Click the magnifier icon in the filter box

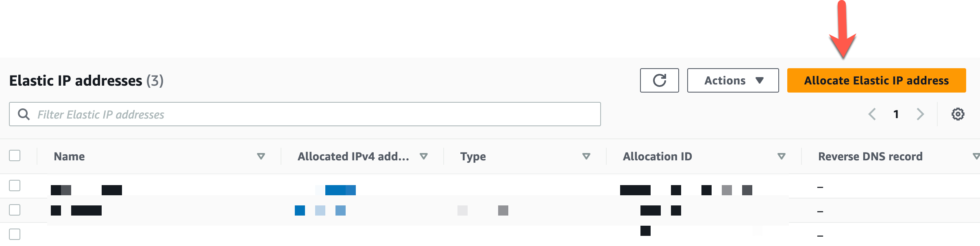(x=24, y=114)
